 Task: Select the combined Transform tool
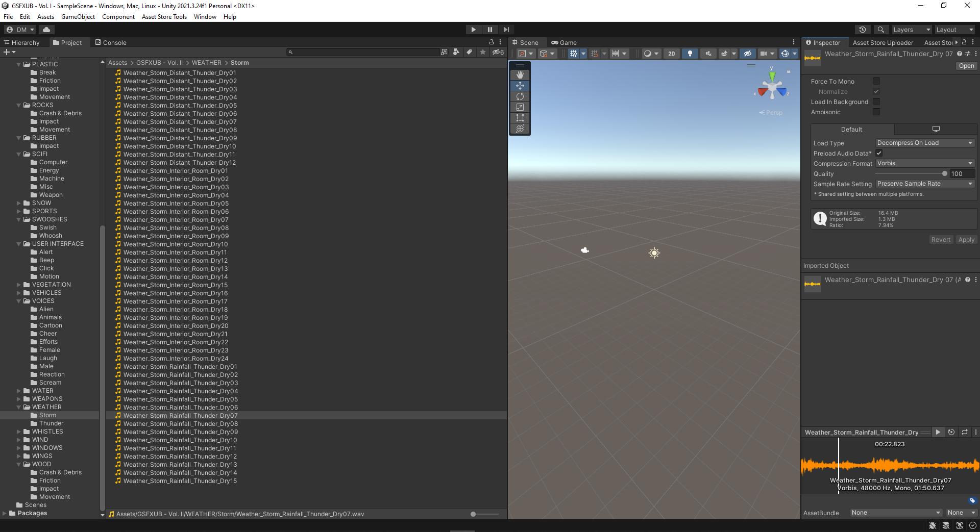[520, 129]
